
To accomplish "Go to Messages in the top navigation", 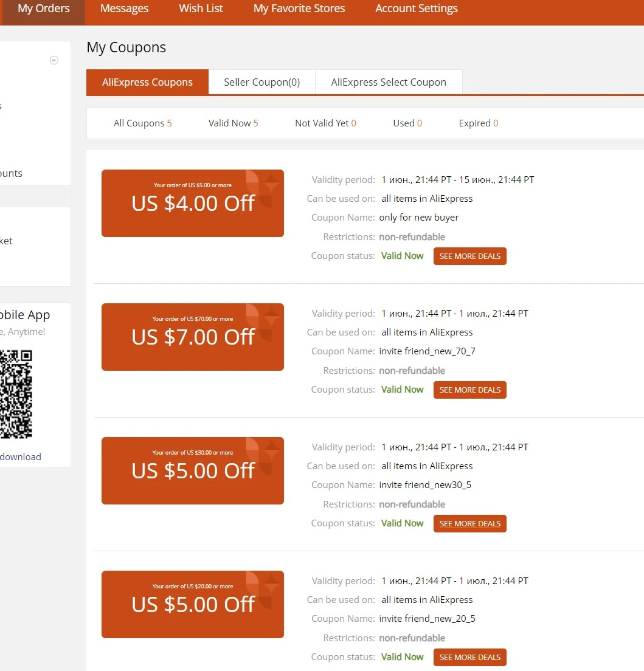I will pyautogui.click(x=124, y=9).
